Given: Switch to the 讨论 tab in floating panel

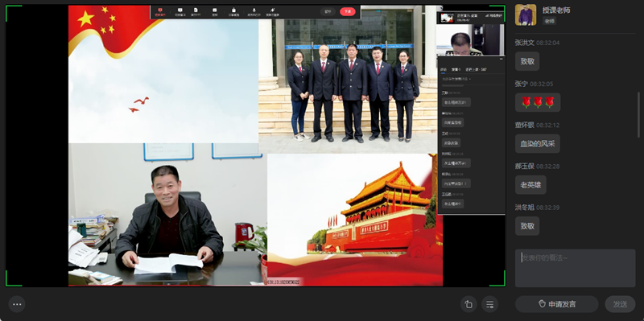Looking at the screenshot, I should (x=444, y=69).
